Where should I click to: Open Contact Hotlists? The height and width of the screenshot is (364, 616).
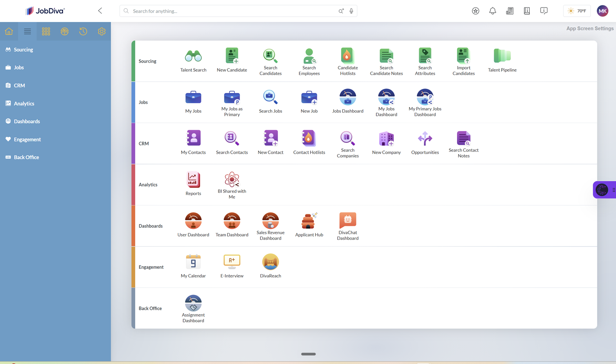click(x=309, y=143)
